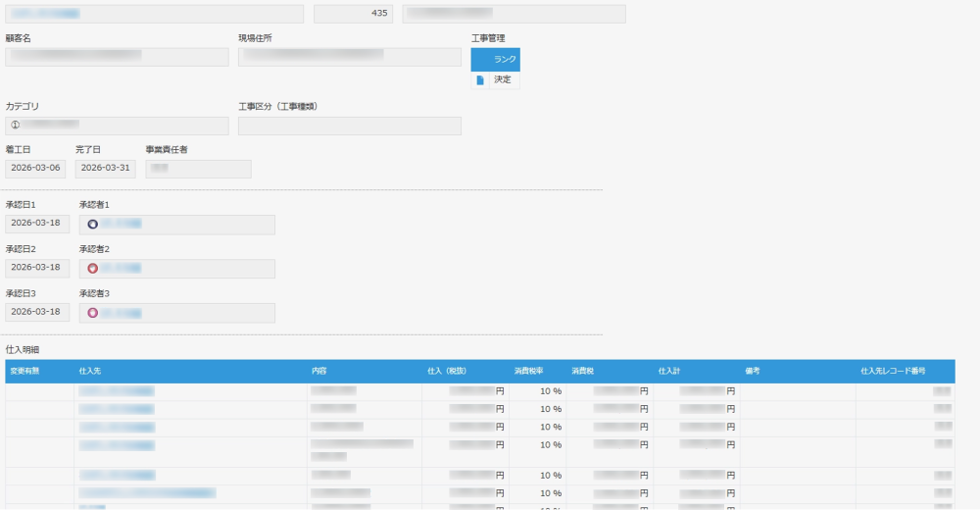Click the 承認日2 date 2026-03-18

pos(37,268)
